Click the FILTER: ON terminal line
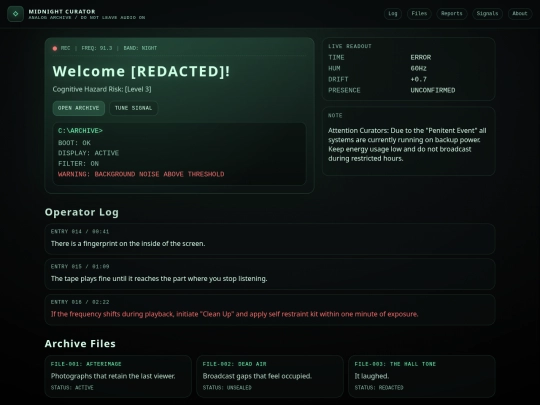Image resolution: width=540 pixels, height=405 pixels. pyautogui.click(x=79, y=164)
